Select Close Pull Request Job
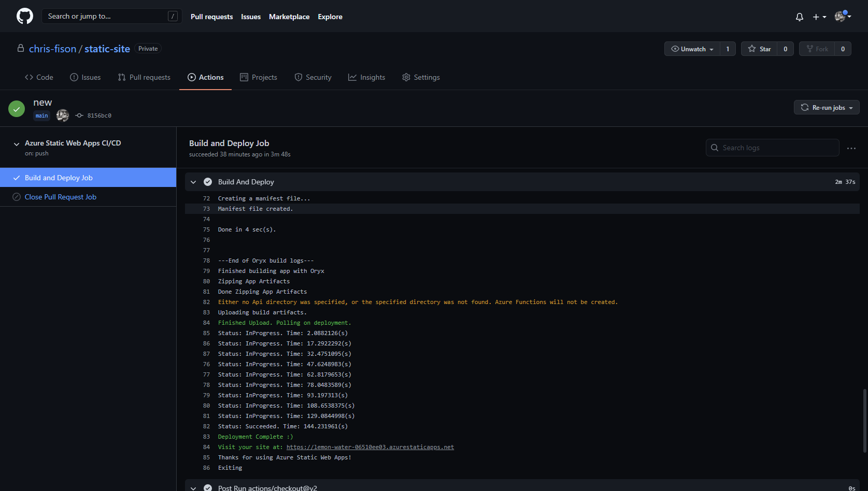 pyautogui.click(x=88, y=197)
